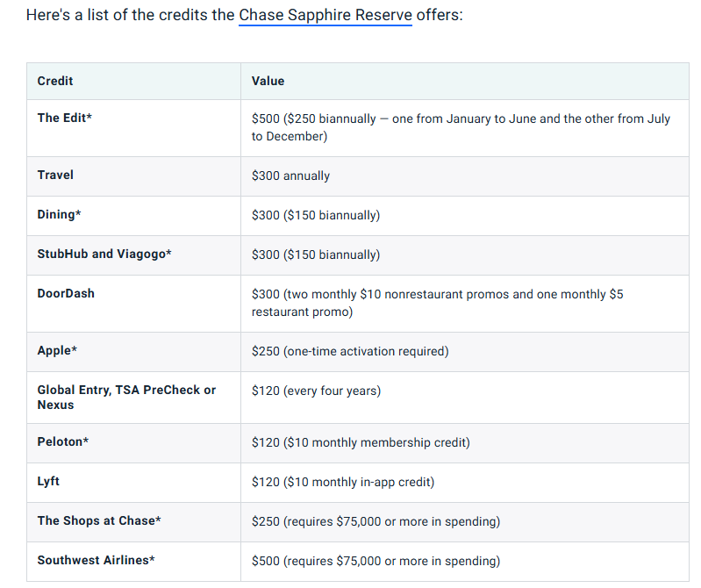Screen dimensions: 701x588
Task: Click the Credit column header
Action: (55, 81)
